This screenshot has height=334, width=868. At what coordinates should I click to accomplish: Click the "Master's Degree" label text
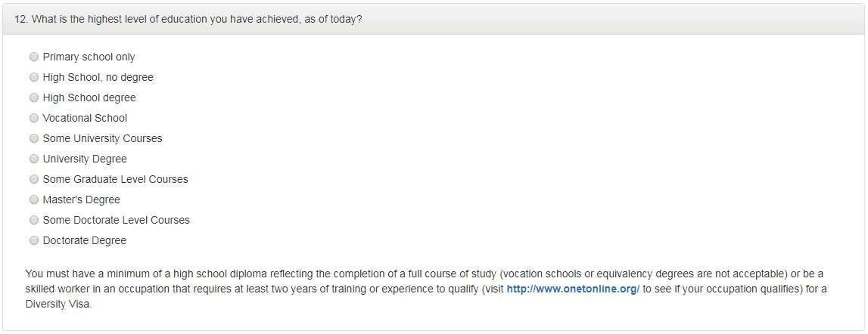pyautogui.click(x=82, y=199)
